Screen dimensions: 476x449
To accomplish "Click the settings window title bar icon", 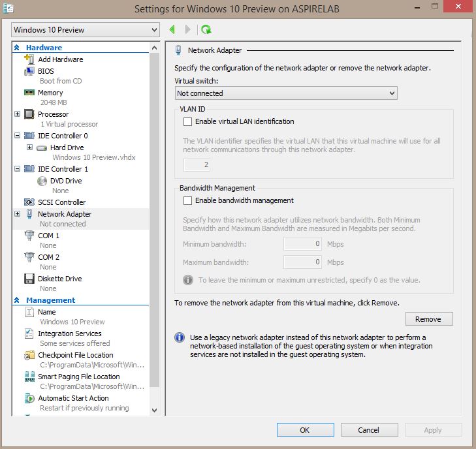I will [x=8, y=8].
